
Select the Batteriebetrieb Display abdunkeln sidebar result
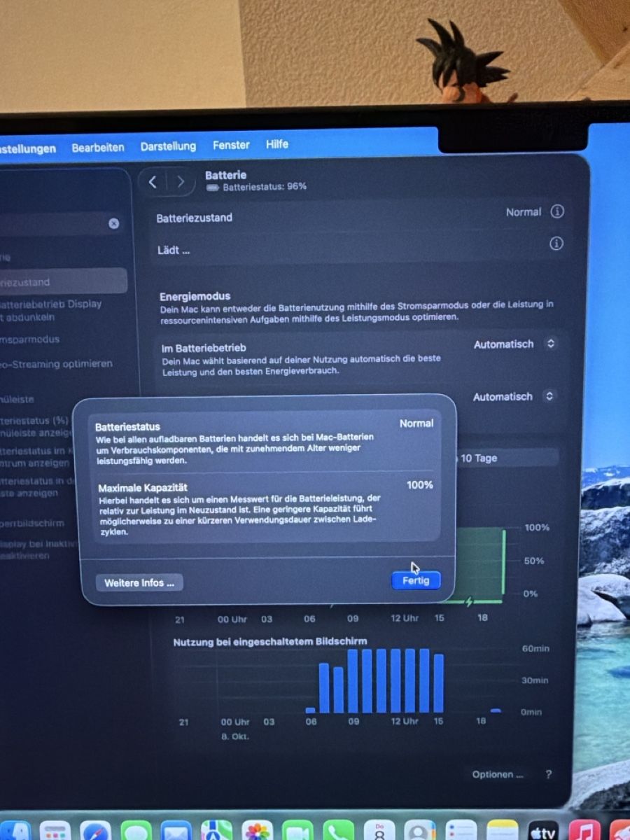tap(50, 310)
